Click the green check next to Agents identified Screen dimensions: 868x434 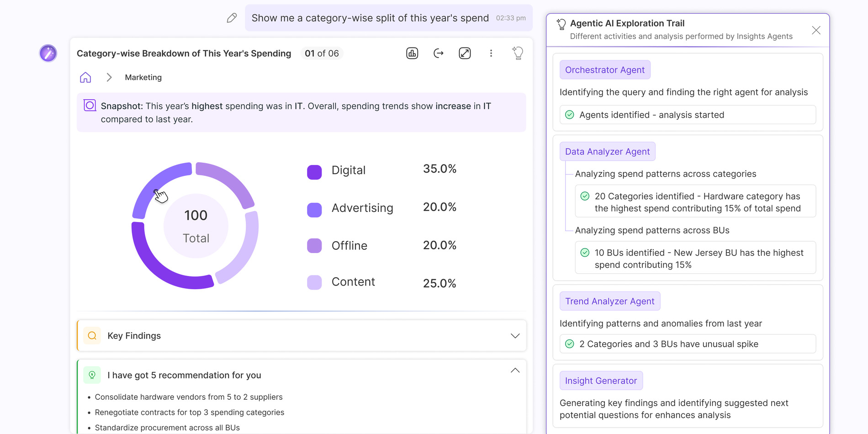tap(570, 115)
